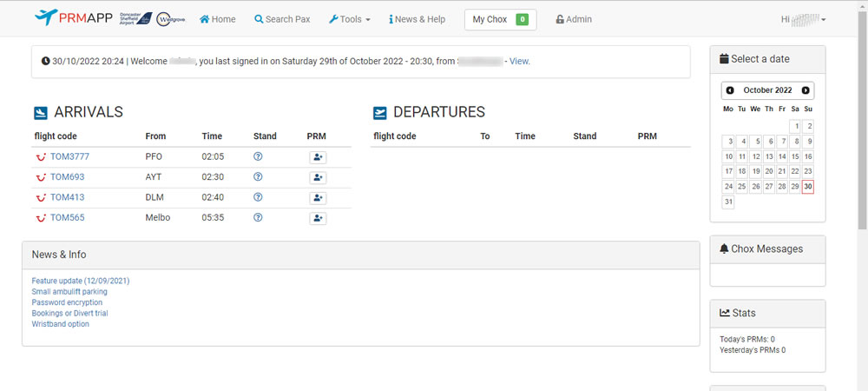Image resolution: width=868 pixels, height=391 pixels.
Task: Open flight TOM3777 details
Action: [69, 156]
